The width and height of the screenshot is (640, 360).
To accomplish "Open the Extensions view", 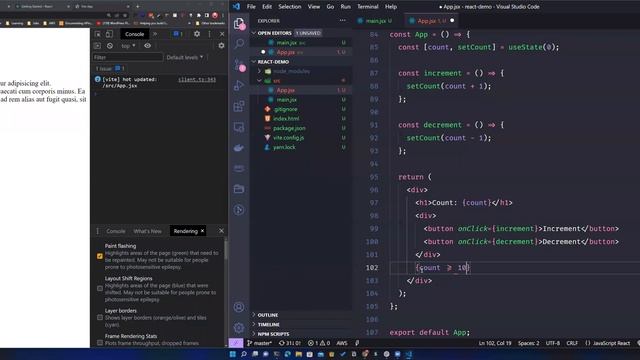I will tap(239, 106).
